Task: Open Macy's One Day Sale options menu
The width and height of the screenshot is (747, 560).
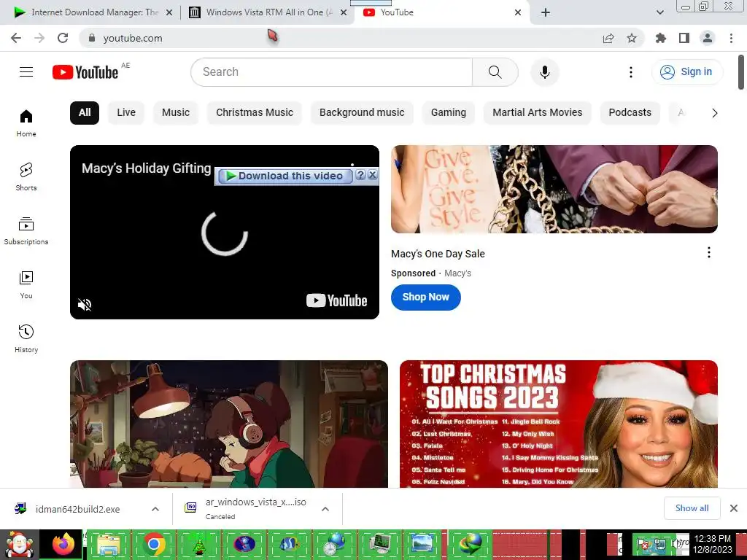Action: (x=709, y=252)
